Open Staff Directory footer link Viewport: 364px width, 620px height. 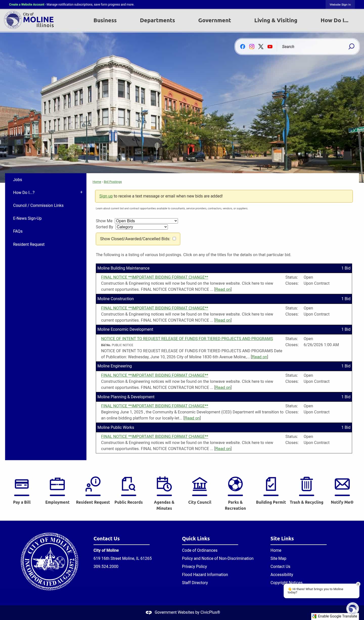(x=195, y=583)
